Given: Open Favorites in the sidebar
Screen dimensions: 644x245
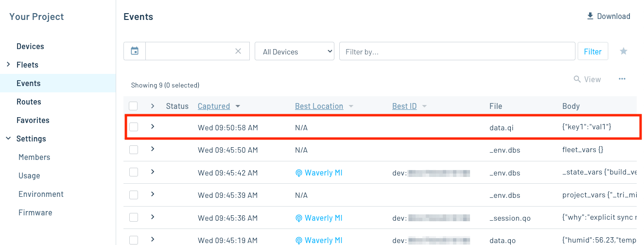Looking at the screenshot, I should tap(33, 120).
